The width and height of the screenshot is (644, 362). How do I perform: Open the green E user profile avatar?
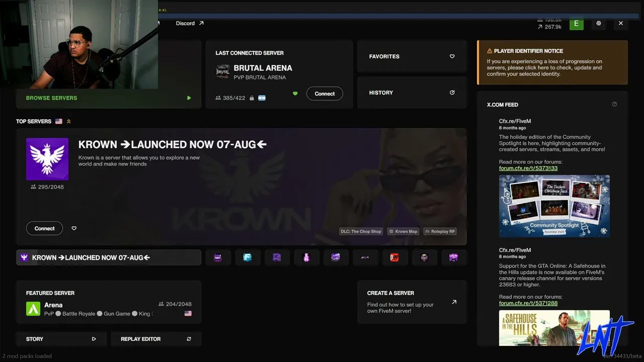577,23
